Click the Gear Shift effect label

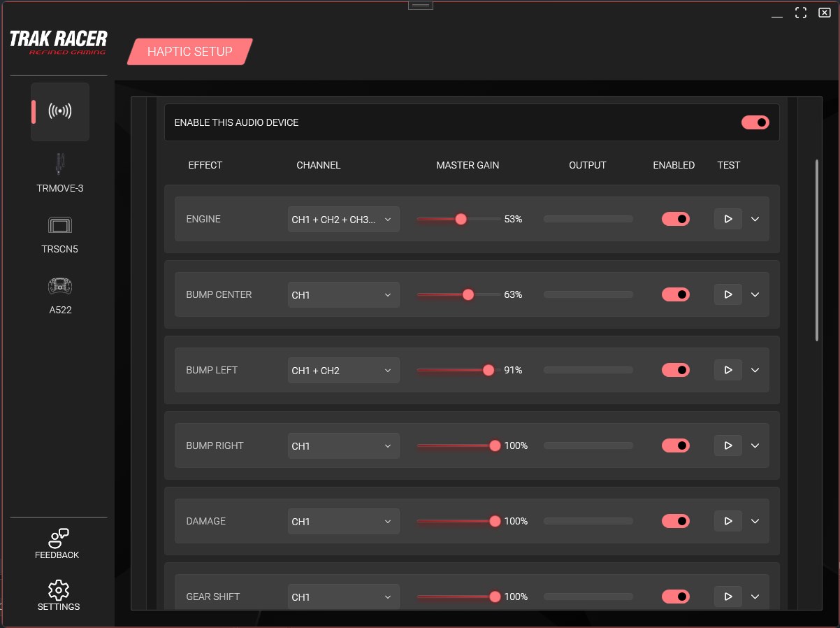(x=213, y=597)
